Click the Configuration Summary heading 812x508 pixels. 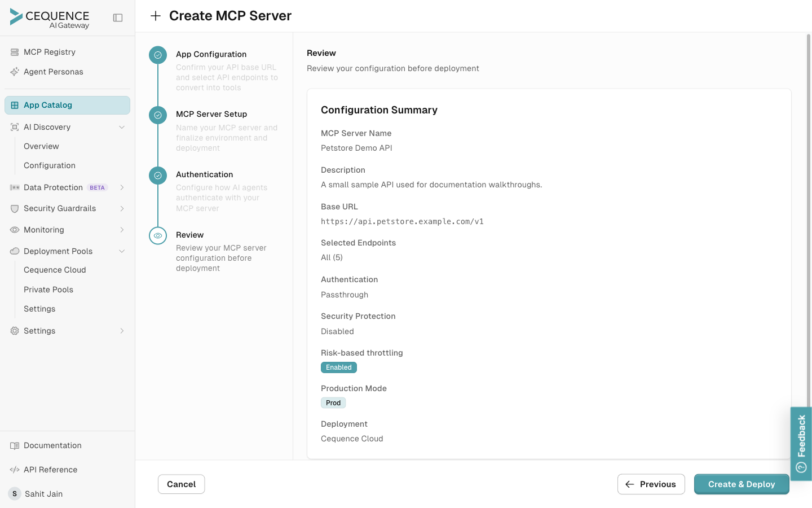379,110
